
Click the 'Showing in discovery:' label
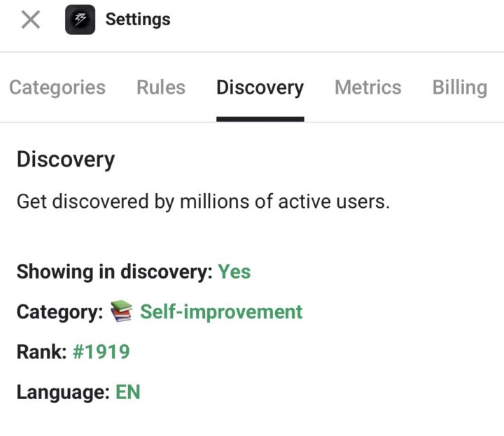114,272
